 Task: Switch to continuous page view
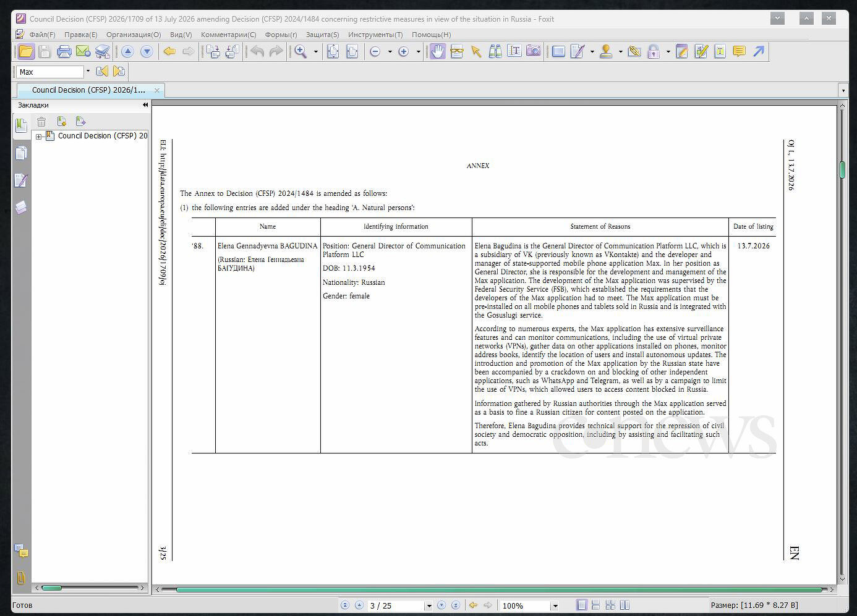click(596, 605)
